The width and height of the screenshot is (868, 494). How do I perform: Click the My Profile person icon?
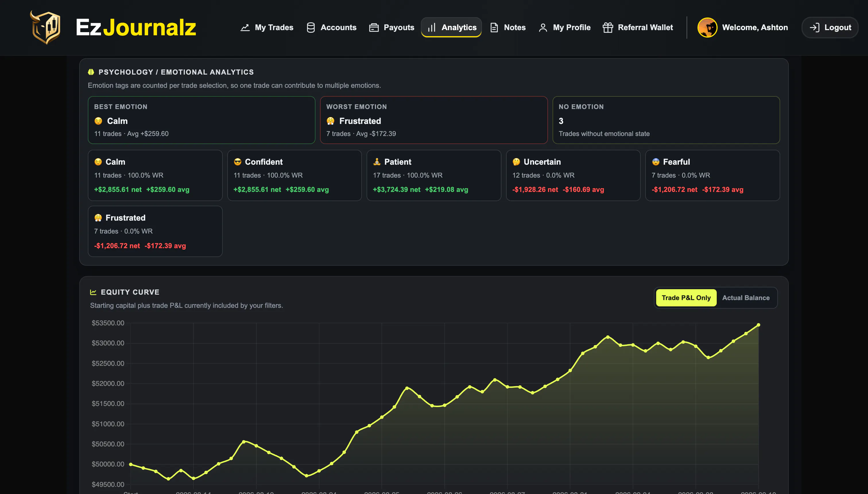543,28
